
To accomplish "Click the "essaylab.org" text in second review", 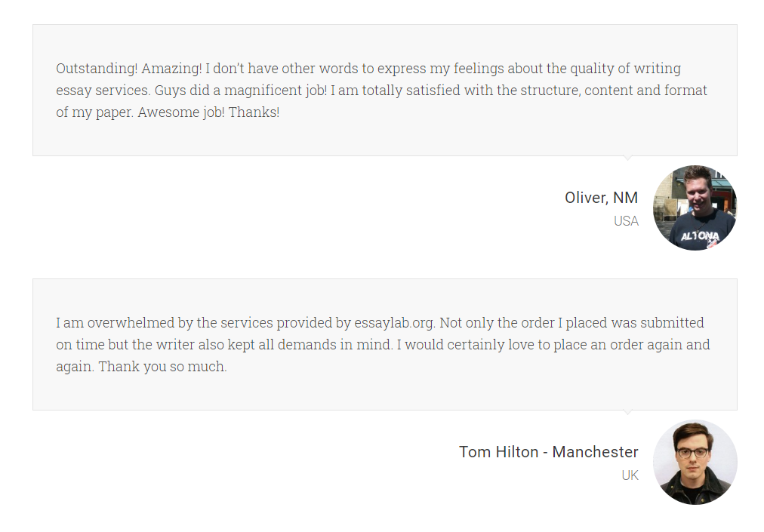I will [x=393, y=323].
